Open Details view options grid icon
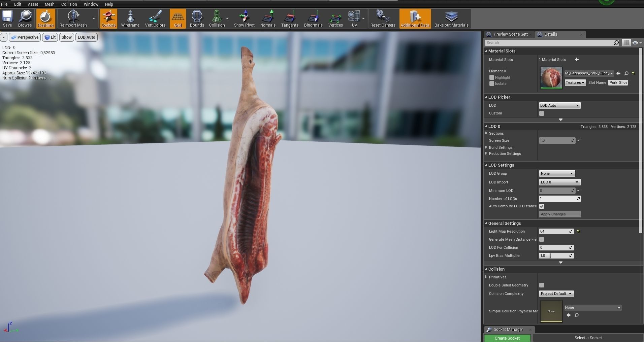This screenshot has height=342, width=644. [x=626, y=43]
